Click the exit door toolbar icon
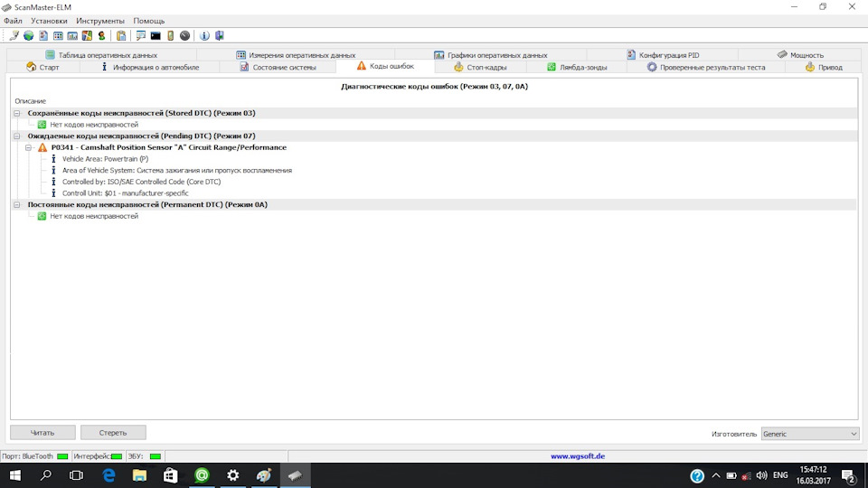Screen dimensions: 868x488 [x=220, y=35]
